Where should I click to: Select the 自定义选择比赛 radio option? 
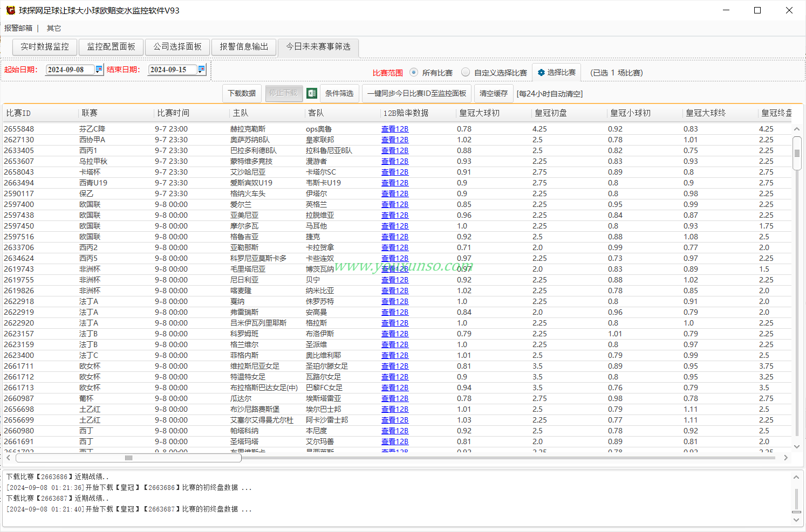466,72
